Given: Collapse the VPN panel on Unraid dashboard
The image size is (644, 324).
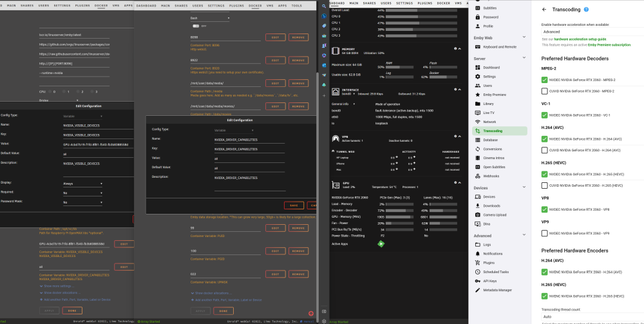Looking at the screenshot, I should 459,137.
